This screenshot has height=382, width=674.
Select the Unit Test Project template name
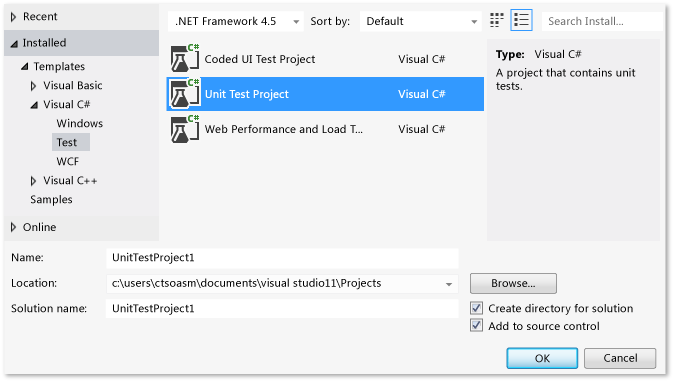247,94
